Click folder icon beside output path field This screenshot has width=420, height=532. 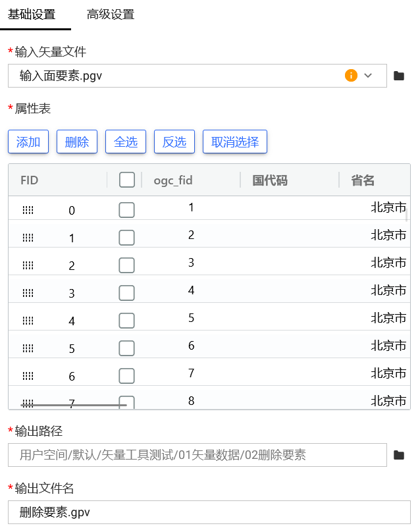398,455
